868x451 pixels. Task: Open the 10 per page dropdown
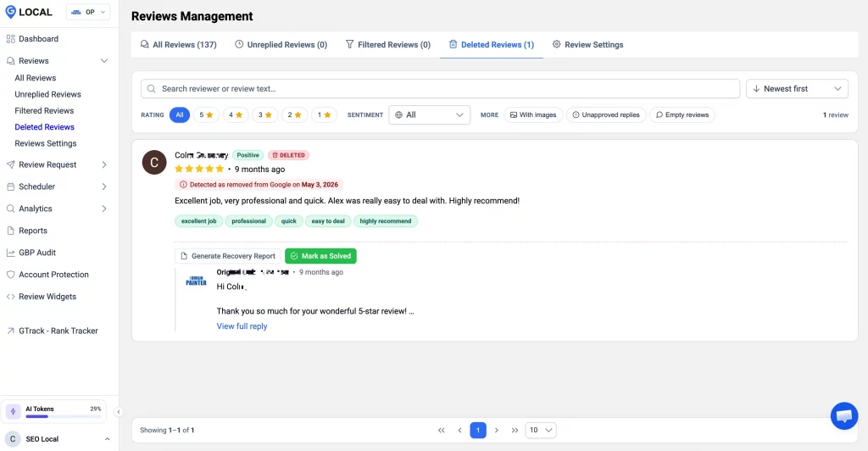(x=540, y=431)
